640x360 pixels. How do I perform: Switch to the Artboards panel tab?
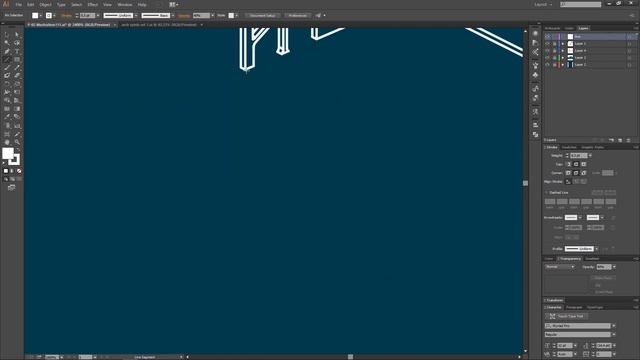tap(553, 28)
